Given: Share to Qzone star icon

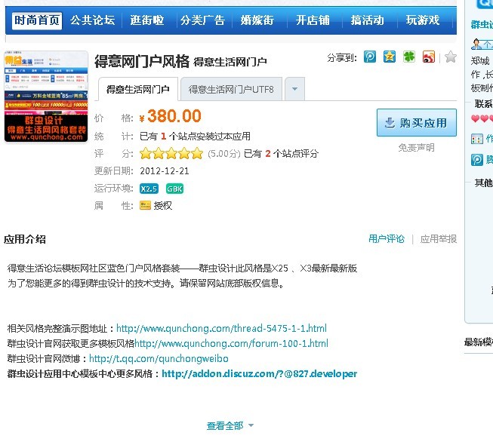Looking at the screenshot, I should pyautogui.click(x=390, y=57).
